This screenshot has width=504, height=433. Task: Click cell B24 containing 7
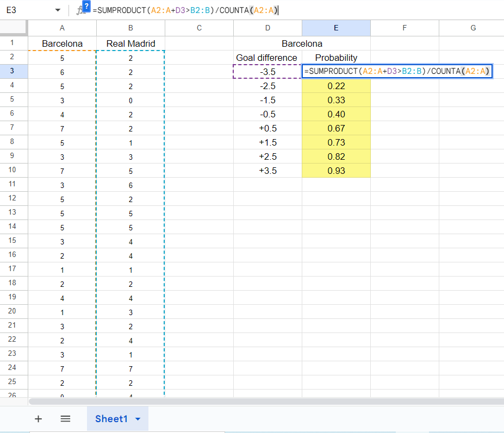pos(130,368)
